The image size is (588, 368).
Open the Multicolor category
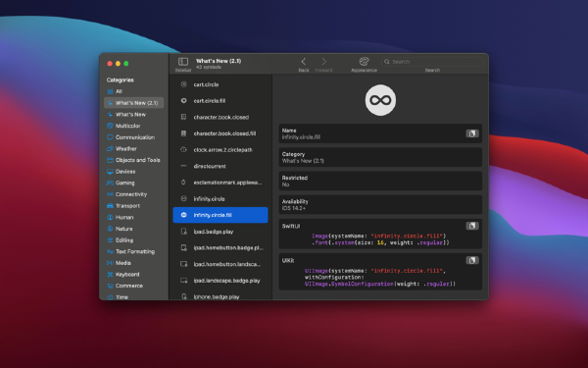[133, 126]
